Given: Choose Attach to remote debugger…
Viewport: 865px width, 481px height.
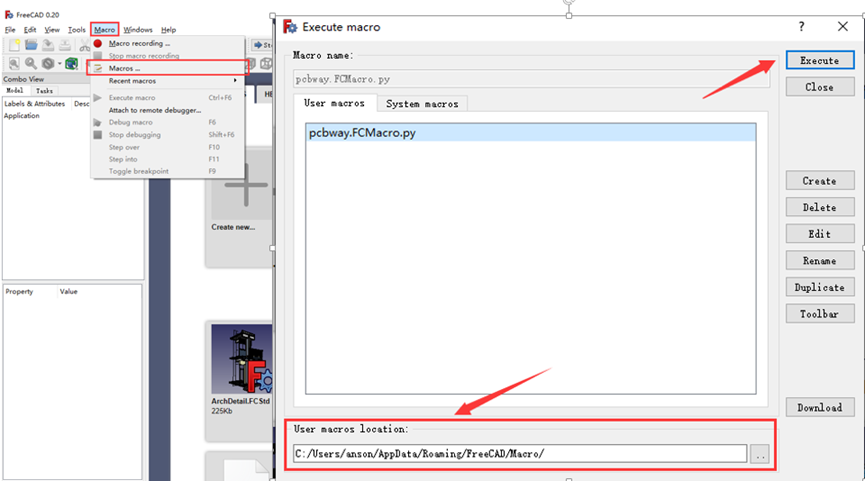Looking at the screenshot, I should (155, 110).
